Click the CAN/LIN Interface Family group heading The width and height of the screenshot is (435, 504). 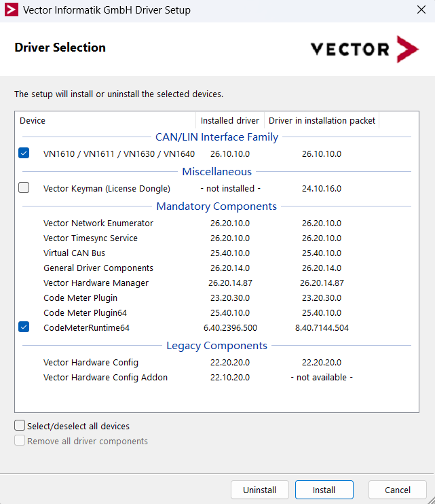pyautogui.click(x=216, y=137)
